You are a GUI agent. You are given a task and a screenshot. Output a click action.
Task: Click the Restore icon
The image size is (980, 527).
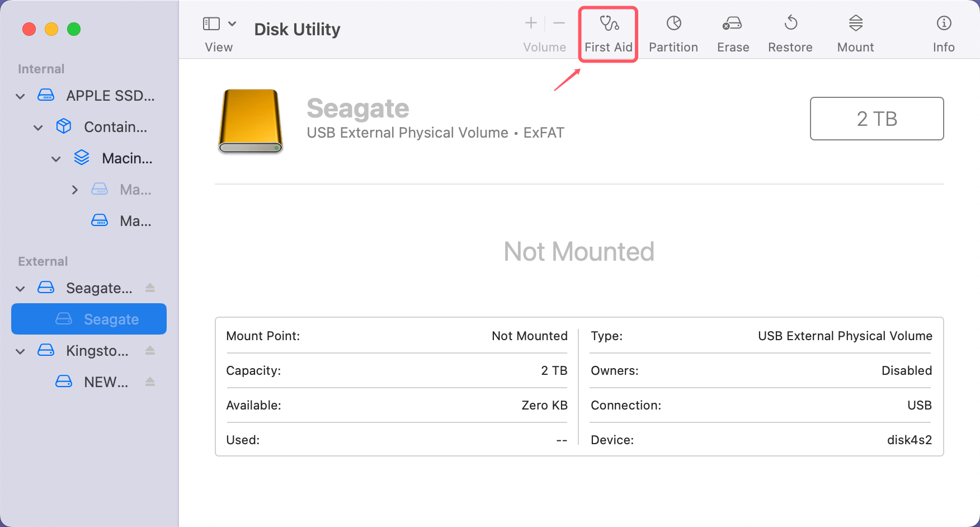790,31
